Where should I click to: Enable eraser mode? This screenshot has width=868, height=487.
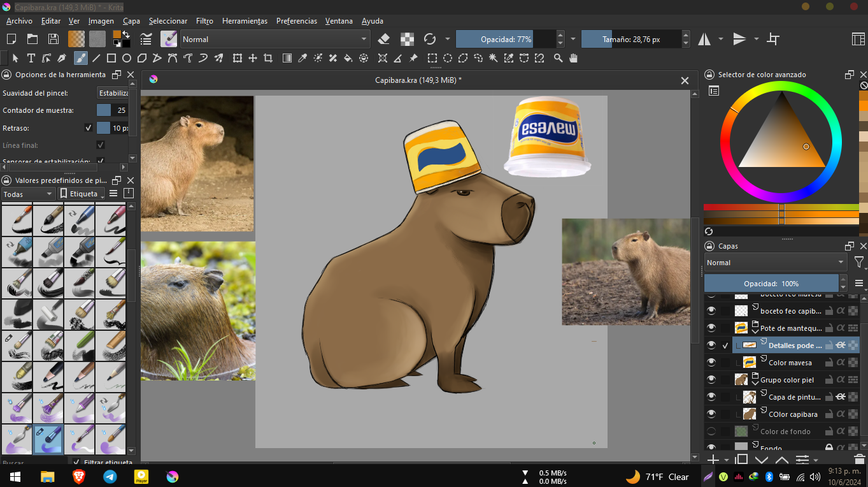point(383,39)
